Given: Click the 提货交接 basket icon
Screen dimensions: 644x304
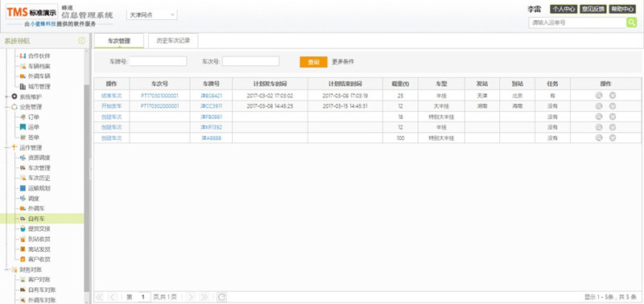Looking at the screenshot, I should click(23, 229).
